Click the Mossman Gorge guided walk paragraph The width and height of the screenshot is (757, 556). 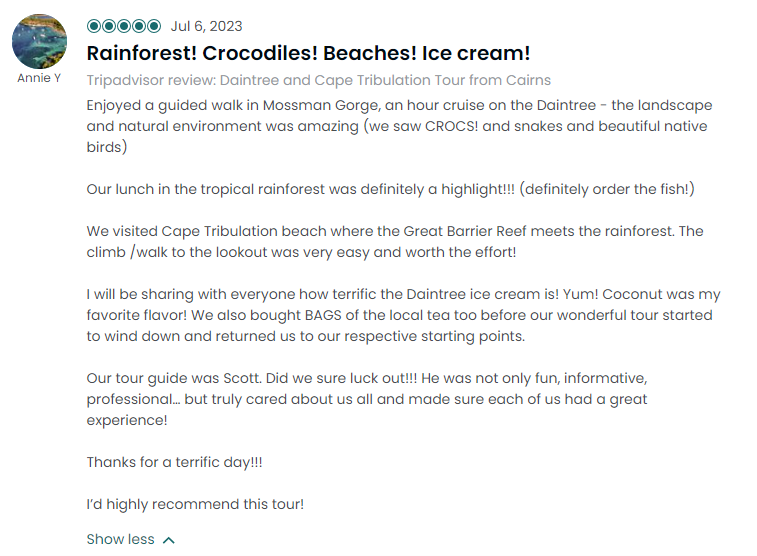click(x=399, y=126)
